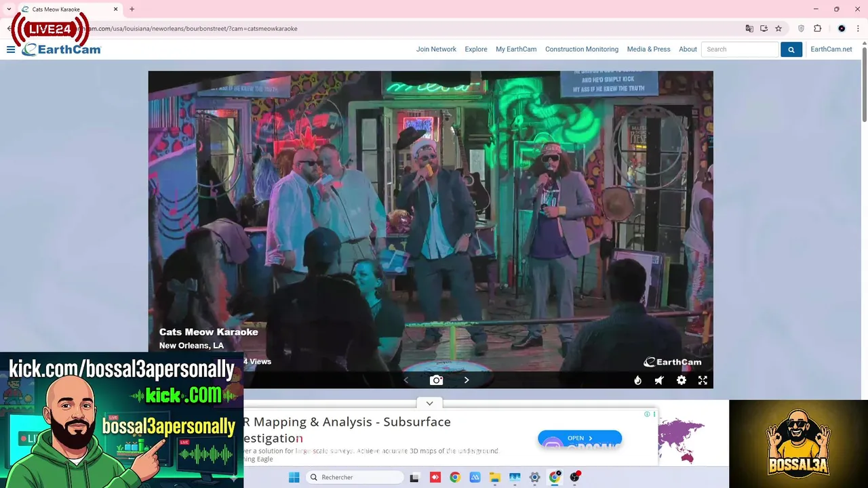868x488 pixels.
Task: Open the EarthCam hamburger menu
Action: [11, 49]
